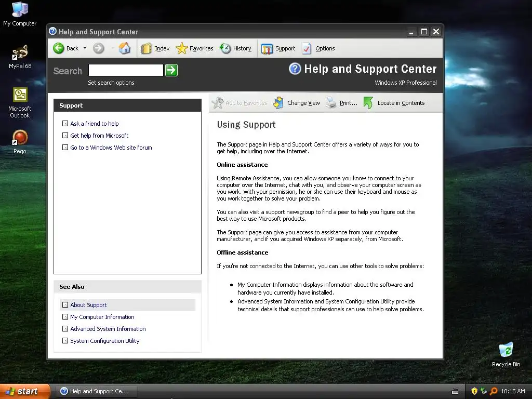Open Favorites star icon in toolbar

coord(181,48)
